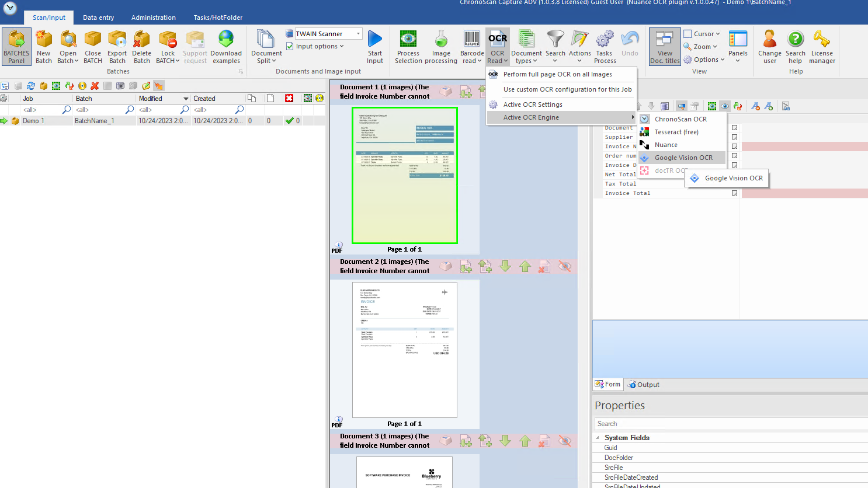Viewport: 868px width, 488px height.
Task: Click the Start Input play icon
Action: [375, 40]
